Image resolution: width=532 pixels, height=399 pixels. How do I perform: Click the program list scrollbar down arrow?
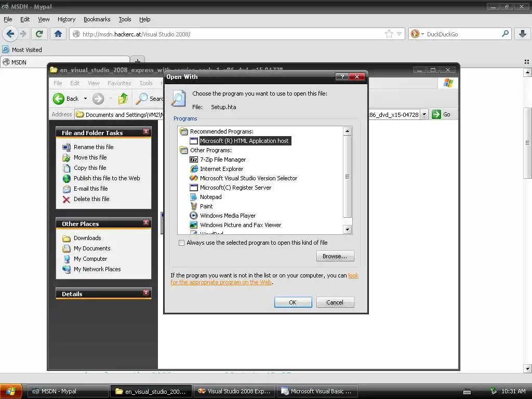point(347,230)
